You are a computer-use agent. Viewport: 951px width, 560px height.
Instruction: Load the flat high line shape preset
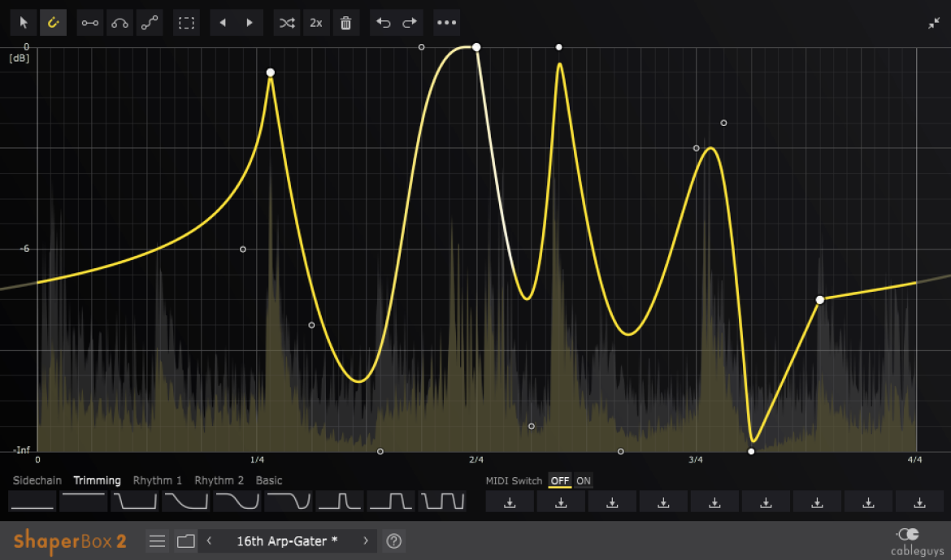click(84, 501)
